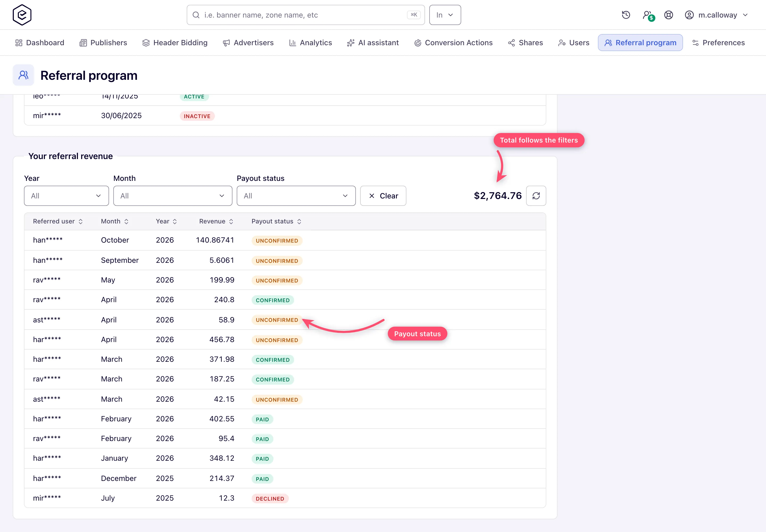Sort by Revenue column arrows
Image resolution: width=766 pixels, height=532 pixels.
pyautogui.click(x=231, y=222)
